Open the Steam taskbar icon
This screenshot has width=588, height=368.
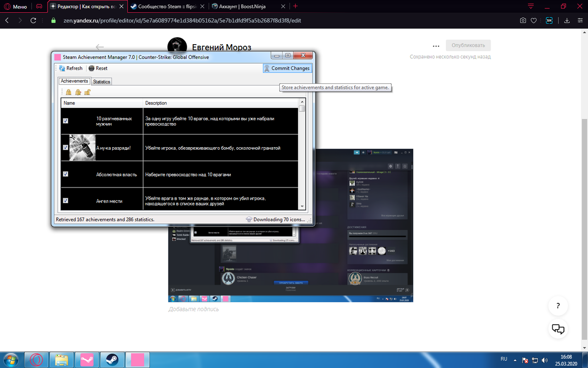point(112,359)
